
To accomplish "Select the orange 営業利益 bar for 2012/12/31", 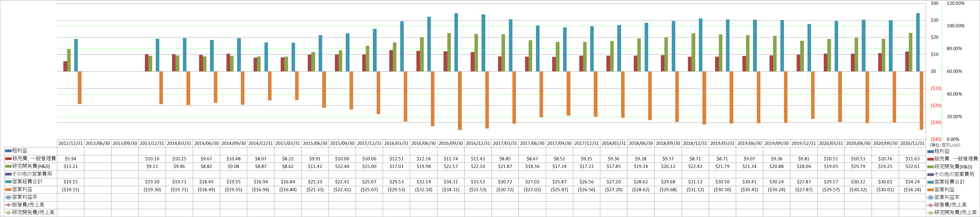I will pos(80,88).
